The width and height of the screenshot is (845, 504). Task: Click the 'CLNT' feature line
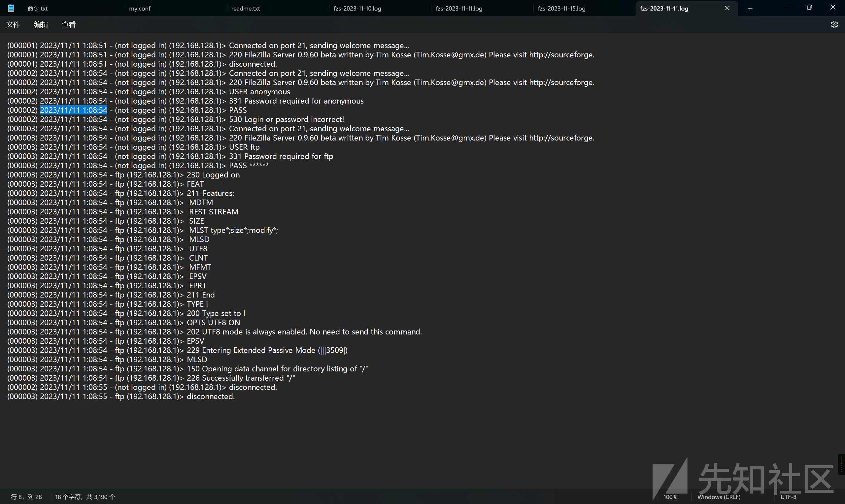point(107,258)
